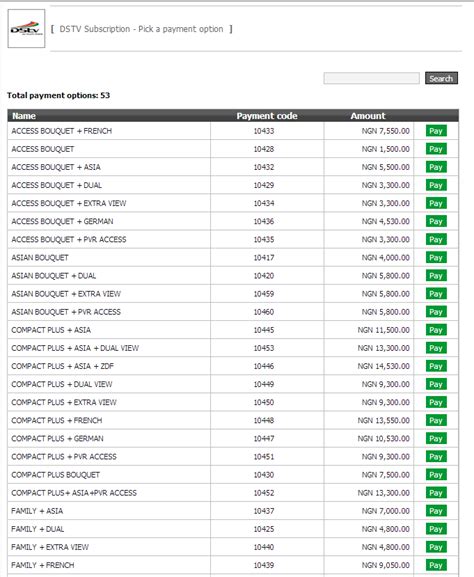This screenshot has height=577, width=474.
Task: Select the ASIAN BOUQUET + DUAL name cell
Action: click(109, 276)
